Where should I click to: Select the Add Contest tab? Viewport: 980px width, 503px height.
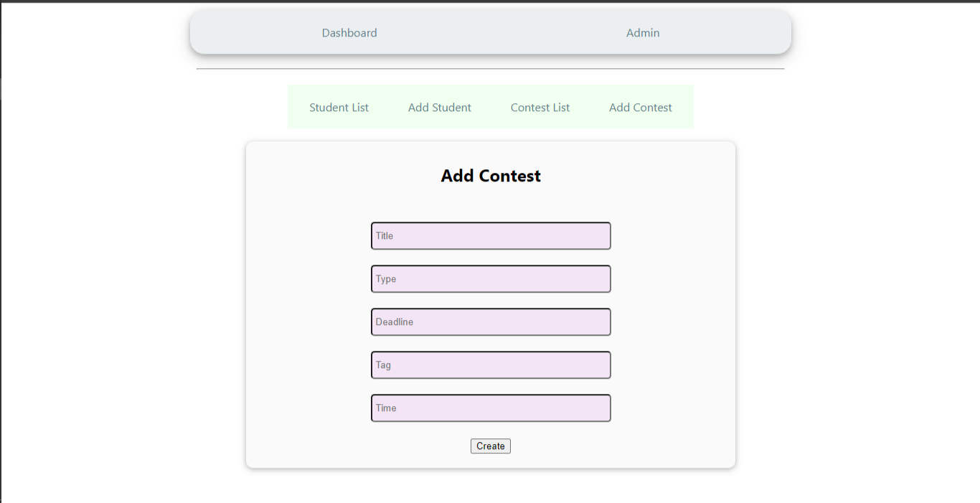point(640,107)
